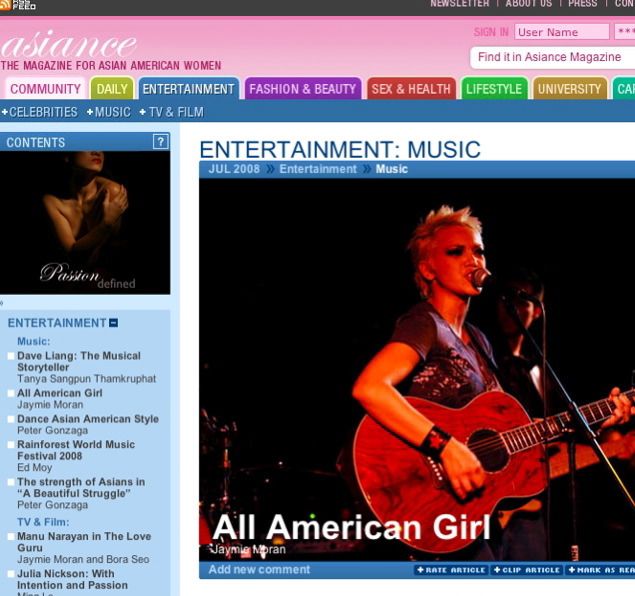Select the Entertainment breadcrumb after Jul 2008
The width and height of the screenshot is (635, 596).
pyautogui.click(x=317, y=169)
